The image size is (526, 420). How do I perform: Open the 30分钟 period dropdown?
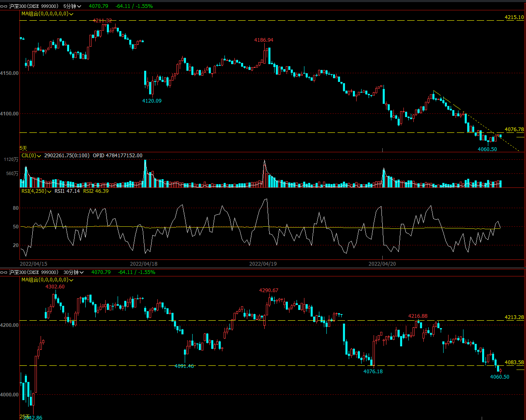[x=73, y=272]
